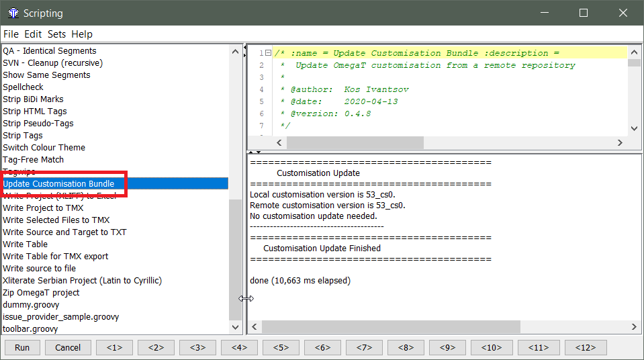The height and width of the screenshot is (360, 644).
Task: Click script list scroll up arrow
Action: (x=235, y=51)
